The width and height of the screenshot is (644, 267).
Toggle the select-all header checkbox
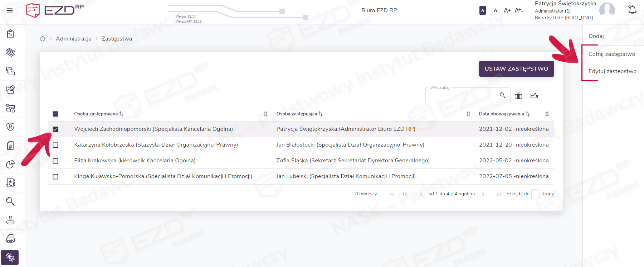point(55,114)
